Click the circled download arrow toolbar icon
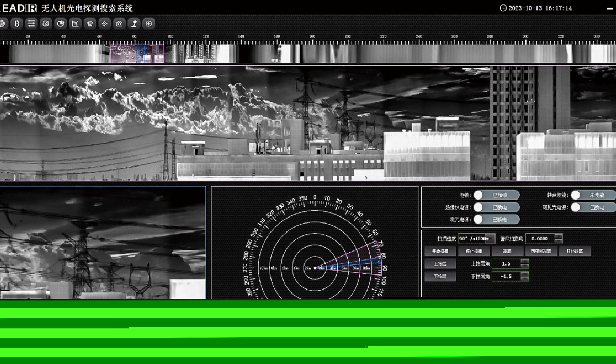Viewport: 616px width, 364px height. click(149, 24)
